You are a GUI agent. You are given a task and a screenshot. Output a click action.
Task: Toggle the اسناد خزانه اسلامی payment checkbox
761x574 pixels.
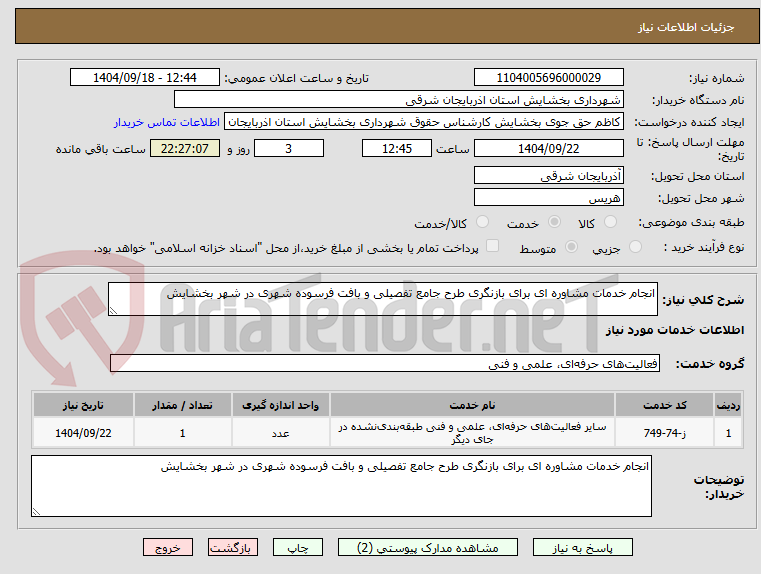point(492,246)
